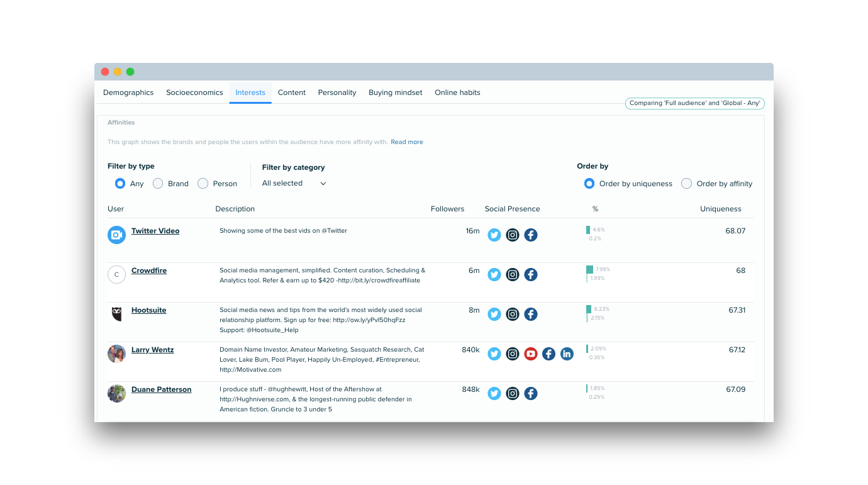
Task: Click the 840k followers value
Action: point(471,350)
